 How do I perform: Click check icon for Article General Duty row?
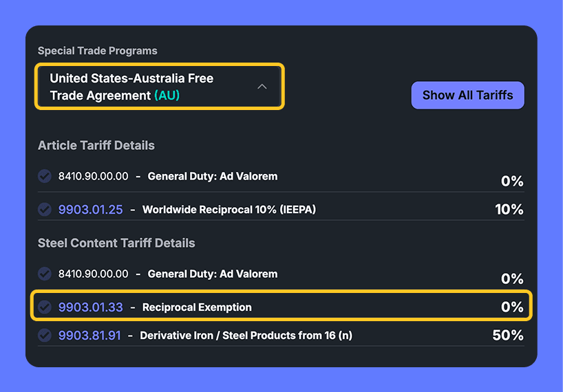(45, 176)
